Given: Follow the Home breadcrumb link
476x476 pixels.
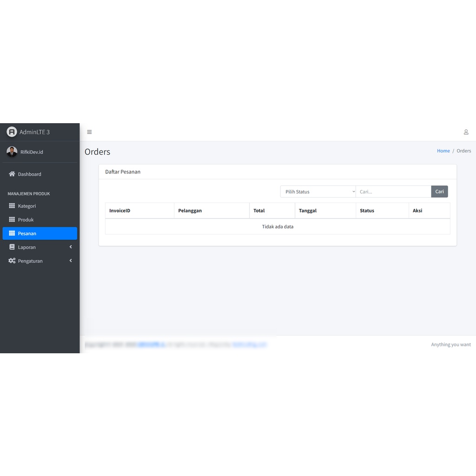Looking at the screenshot, I should (x=443, y=151).
